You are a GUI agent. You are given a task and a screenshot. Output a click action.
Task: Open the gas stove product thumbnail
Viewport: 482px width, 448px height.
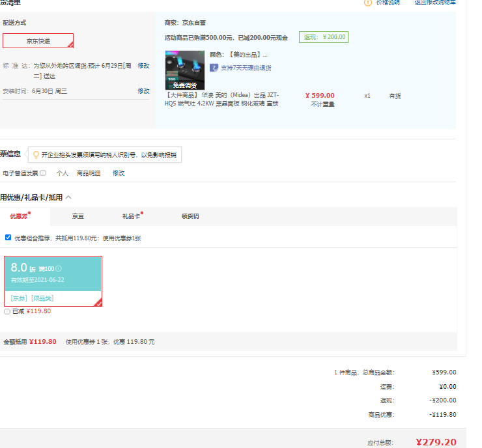(185, 70)
